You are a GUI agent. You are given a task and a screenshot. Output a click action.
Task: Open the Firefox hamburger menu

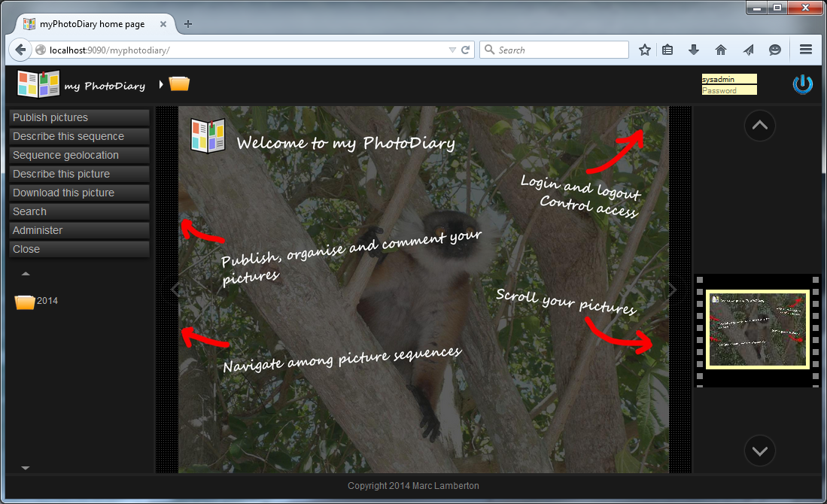tap(805, 50)
